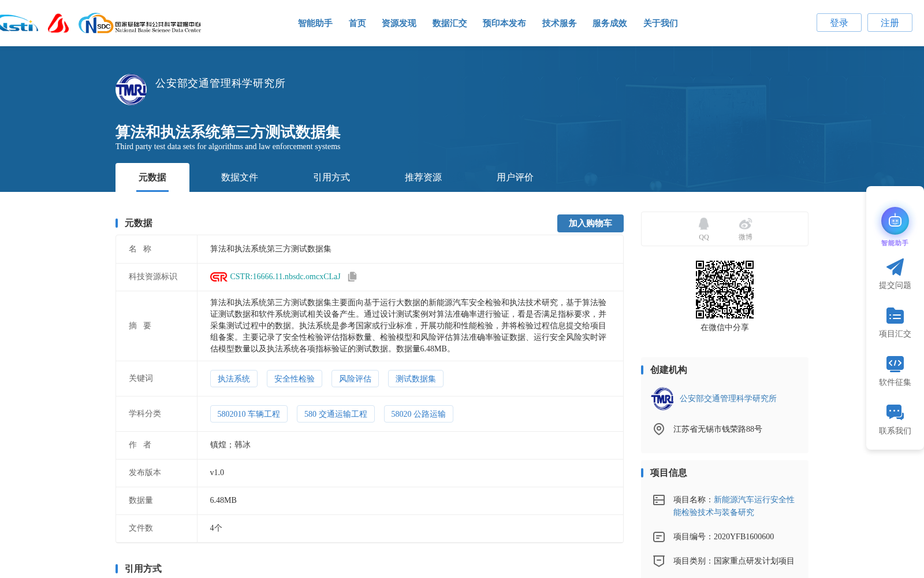924x578 pixels.
Task: Click address 江苏省无锡市钱荣路88号
Action: (x=718, y=429)
